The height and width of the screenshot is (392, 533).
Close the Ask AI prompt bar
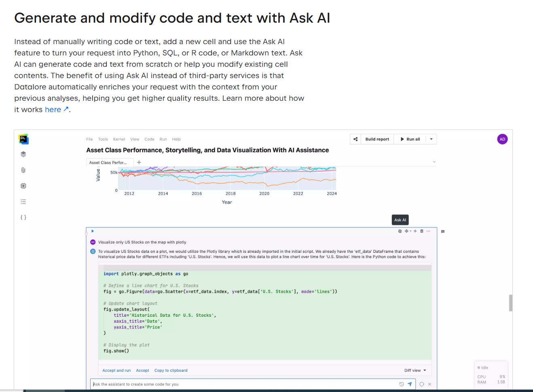click(430, 384)
